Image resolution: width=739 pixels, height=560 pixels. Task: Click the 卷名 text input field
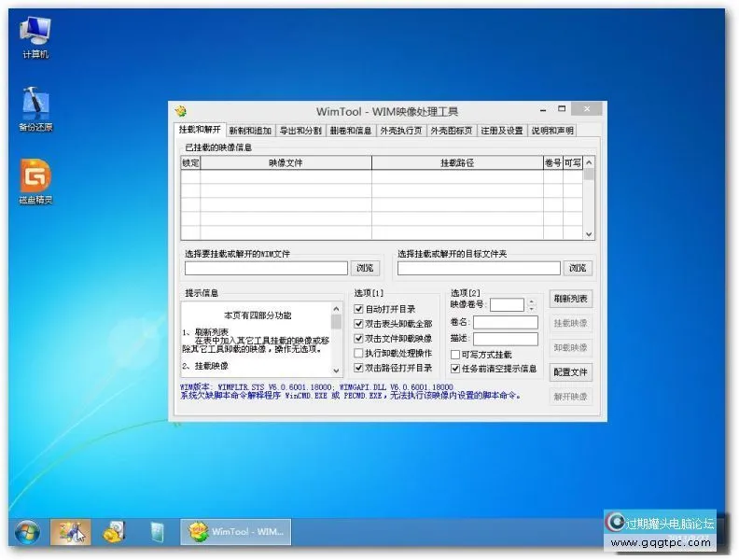point(505,322)
